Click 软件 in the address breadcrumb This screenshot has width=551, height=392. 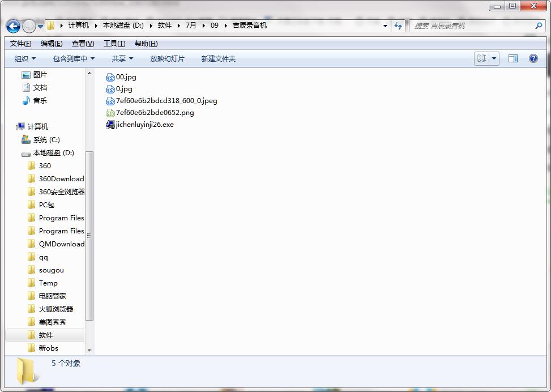(164, 25)
